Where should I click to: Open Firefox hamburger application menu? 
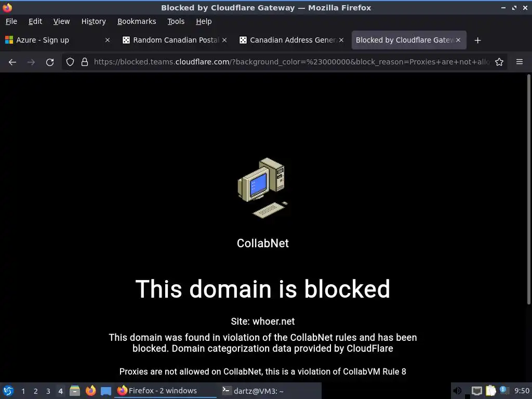tap(520, 62)
